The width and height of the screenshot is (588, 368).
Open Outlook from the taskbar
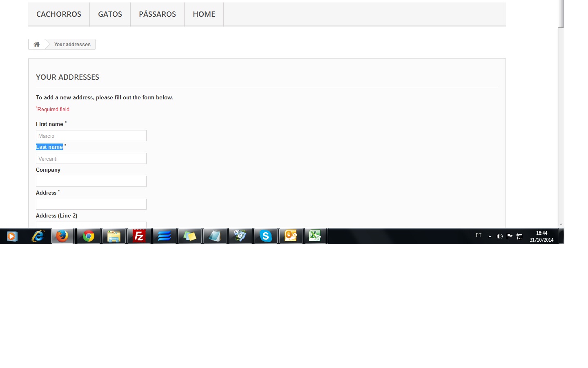tap(291, 236)
